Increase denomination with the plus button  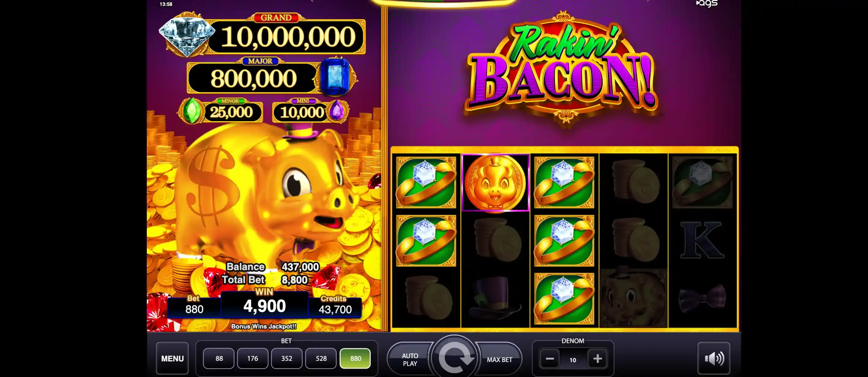coord(597,358)
